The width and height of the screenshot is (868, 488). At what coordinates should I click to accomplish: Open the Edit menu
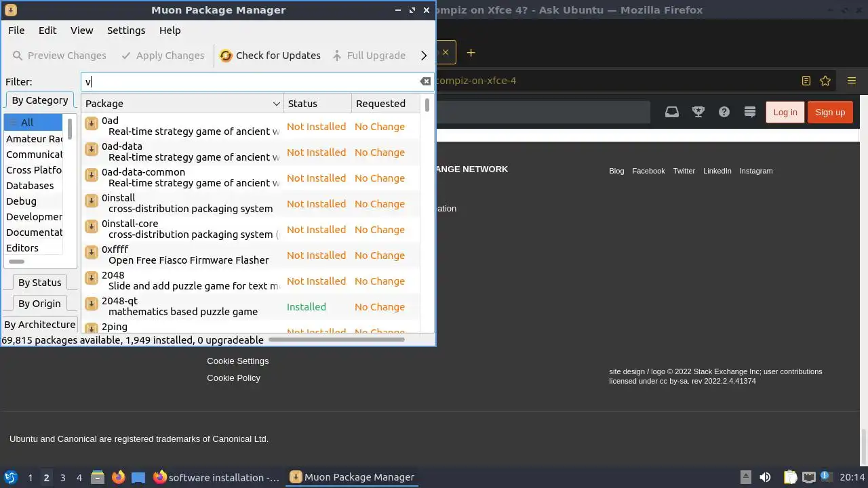click(47, 30)
